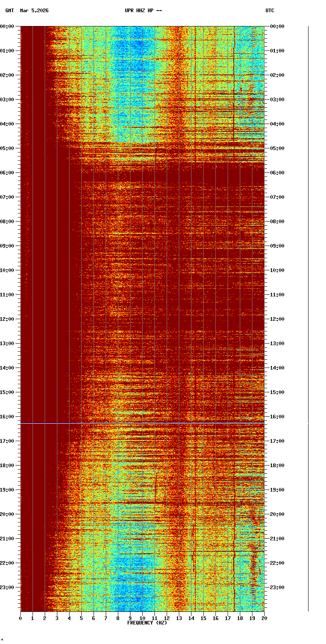Viewport: 326px width, 644px height.
Task: Click the FREQUENCY (HZ) axis title
Action: tap(147, 623)
